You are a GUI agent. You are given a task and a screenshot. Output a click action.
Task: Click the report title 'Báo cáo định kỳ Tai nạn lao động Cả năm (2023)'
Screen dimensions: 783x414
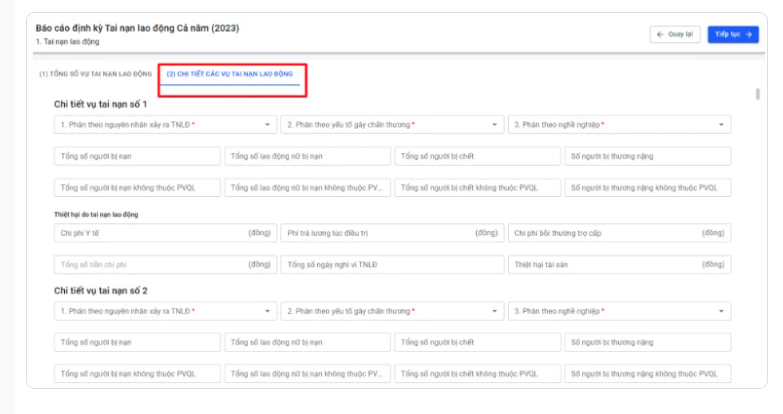coord(137,28)
